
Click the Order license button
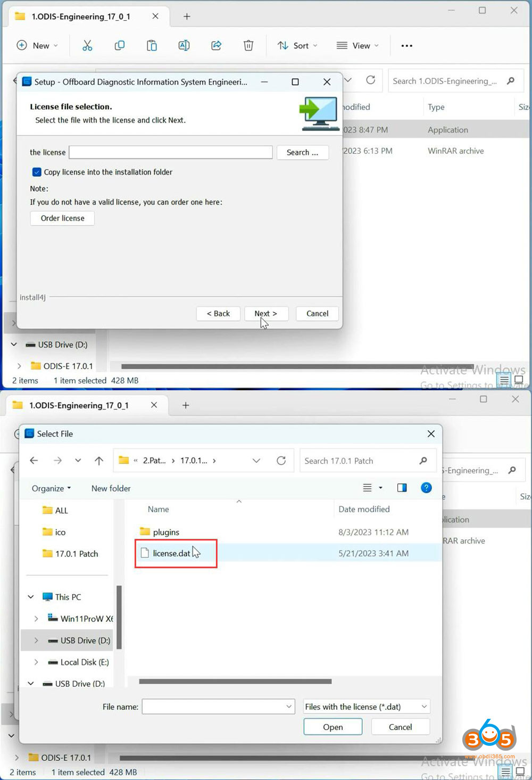(62, 218)
